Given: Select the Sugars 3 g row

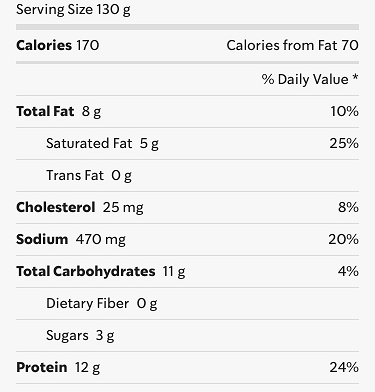Looking at the screenshot, I should coord(187,335).
